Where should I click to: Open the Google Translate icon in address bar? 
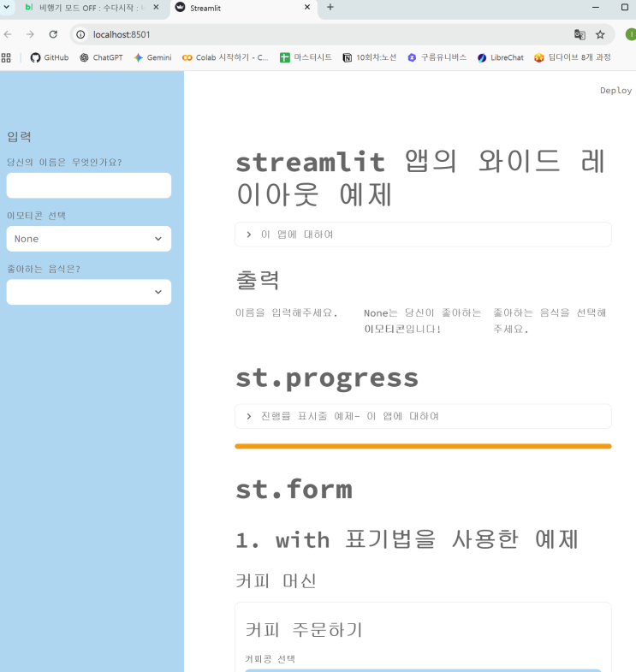click(x=580, y=35)
